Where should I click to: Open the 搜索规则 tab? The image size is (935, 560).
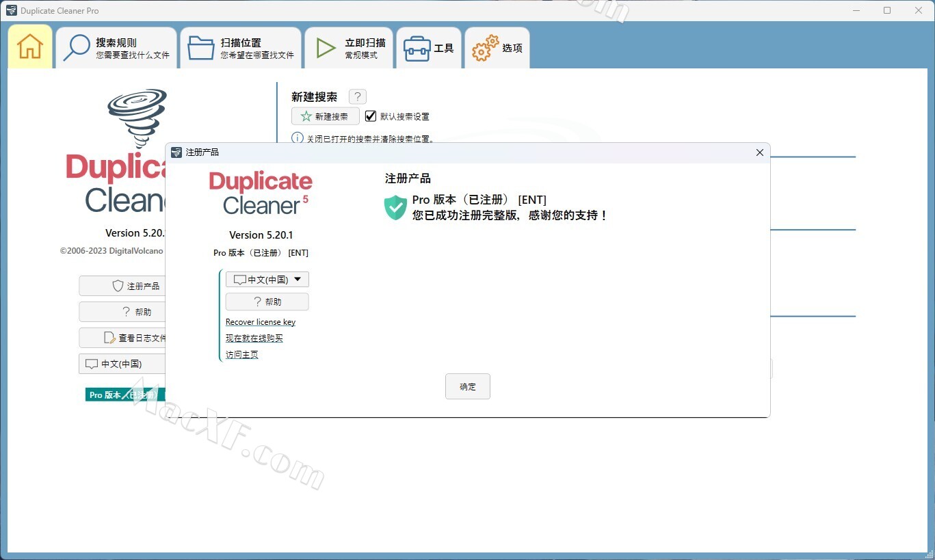[116, 48]
